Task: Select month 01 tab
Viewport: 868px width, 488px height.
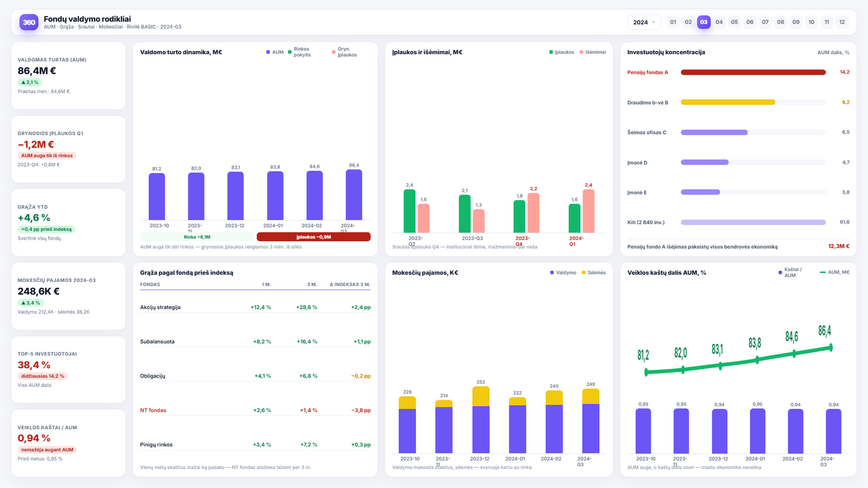Action: click(x=673, y=22)
